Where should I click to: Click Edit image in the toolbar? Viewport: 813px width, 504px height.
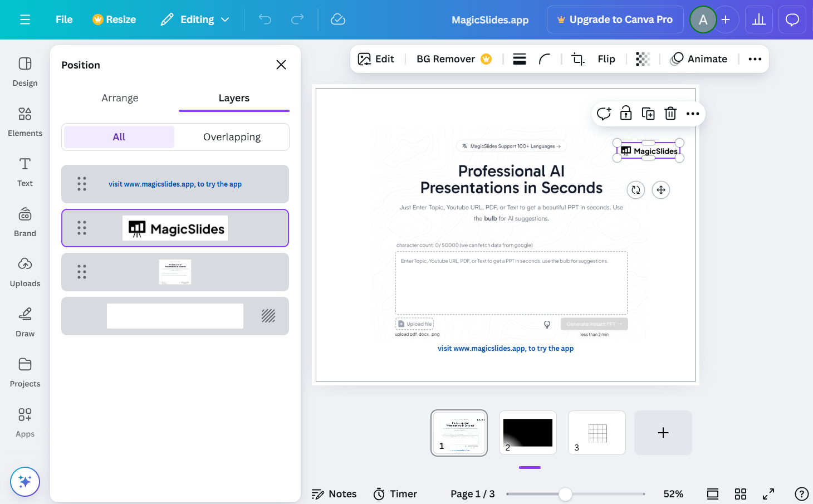(x=376, y=59)
